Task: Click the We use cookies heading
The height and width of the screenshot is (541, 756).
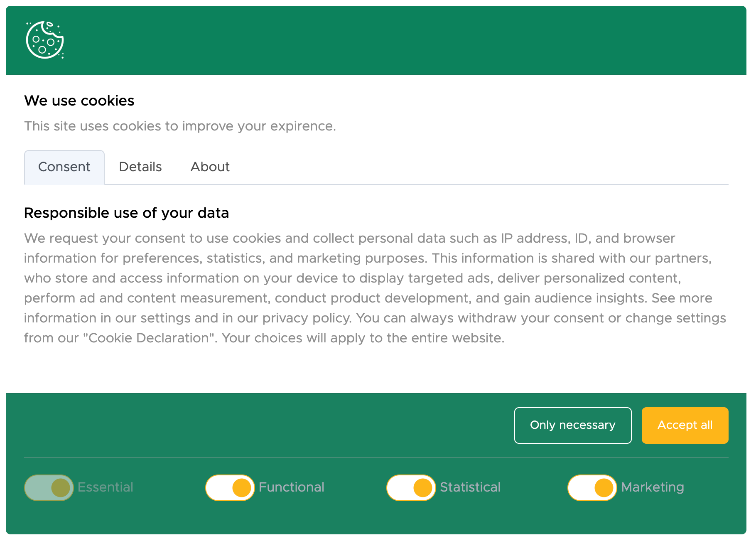Action: tap(79, 101)
